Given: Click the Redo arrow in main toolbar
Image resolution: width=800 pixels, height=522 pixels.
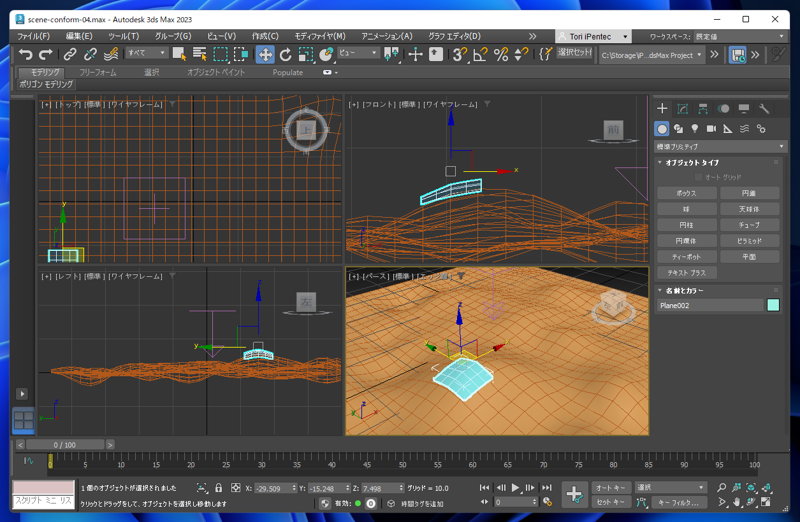Looking at the screenshot, I should (46, 54).
